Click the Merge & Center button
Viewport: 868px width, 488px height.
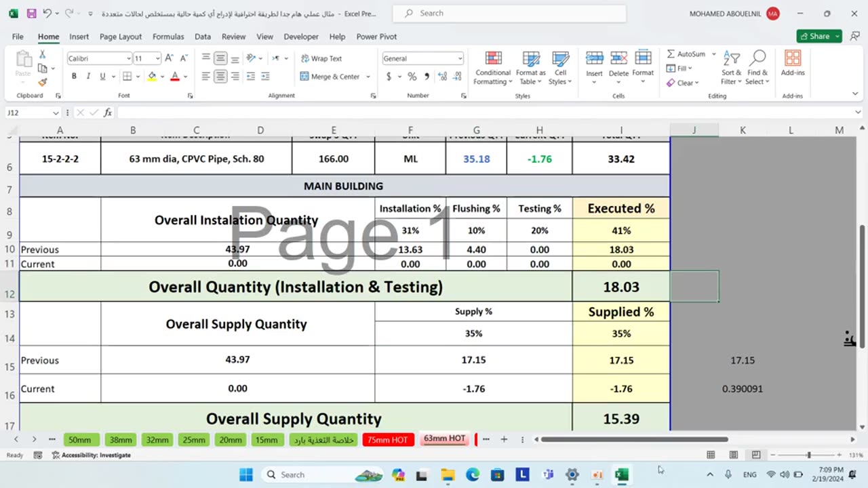(330, 77)
